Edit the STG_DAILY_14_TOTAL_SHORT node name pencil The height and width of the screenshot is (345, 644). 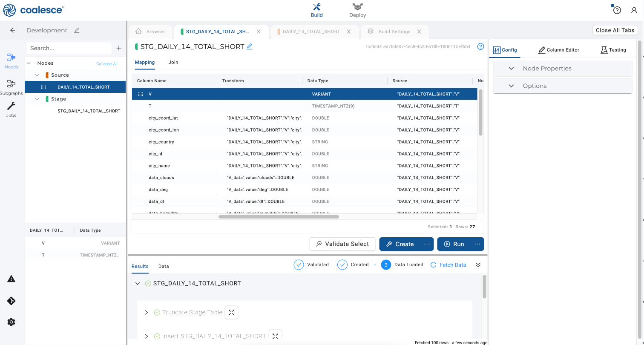point(250,47)
